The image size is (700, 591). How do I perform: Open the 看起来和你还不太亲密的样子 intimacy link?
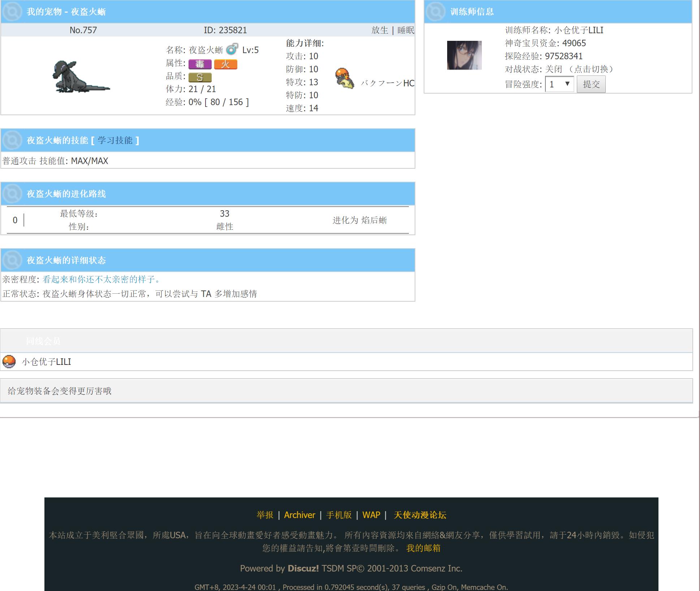101,279
